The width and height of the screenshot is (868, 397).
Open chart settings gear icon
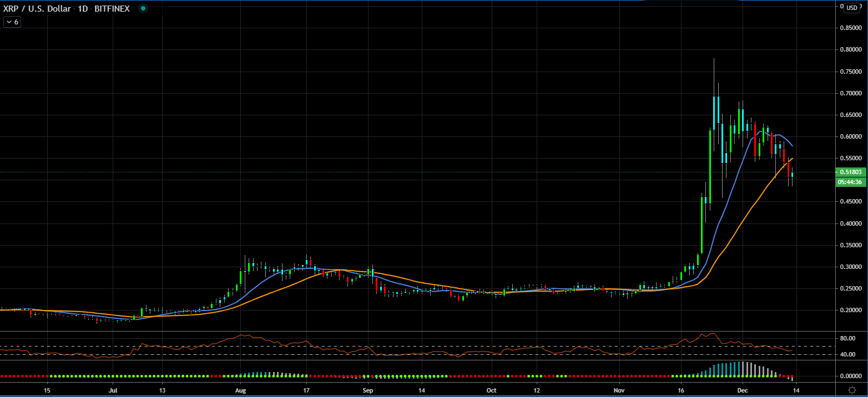coord(851,390)
